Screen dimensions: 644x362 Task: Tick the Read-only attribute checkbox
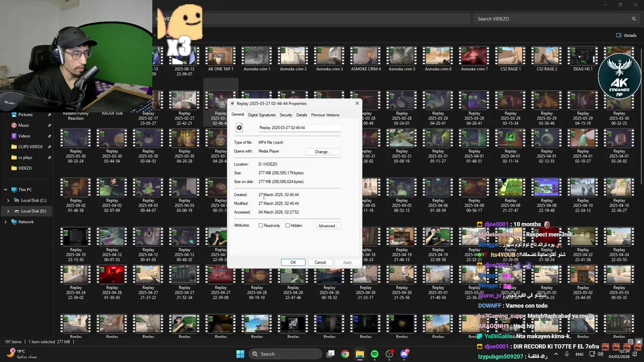coord(261,226)
